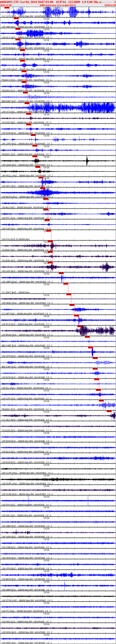
Task: Select the UW GMW EHZ trace label
Action: tap(27, 526)
